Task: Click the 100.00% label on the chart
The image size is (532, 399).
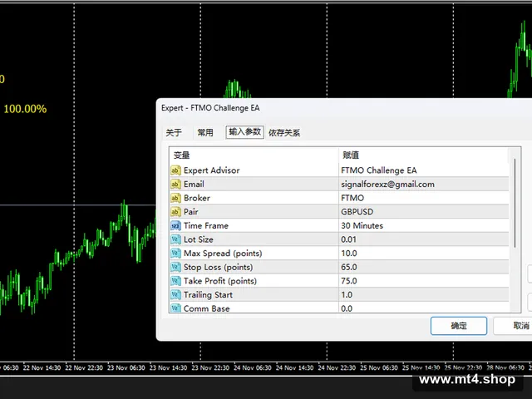Action: coord(25,109)
